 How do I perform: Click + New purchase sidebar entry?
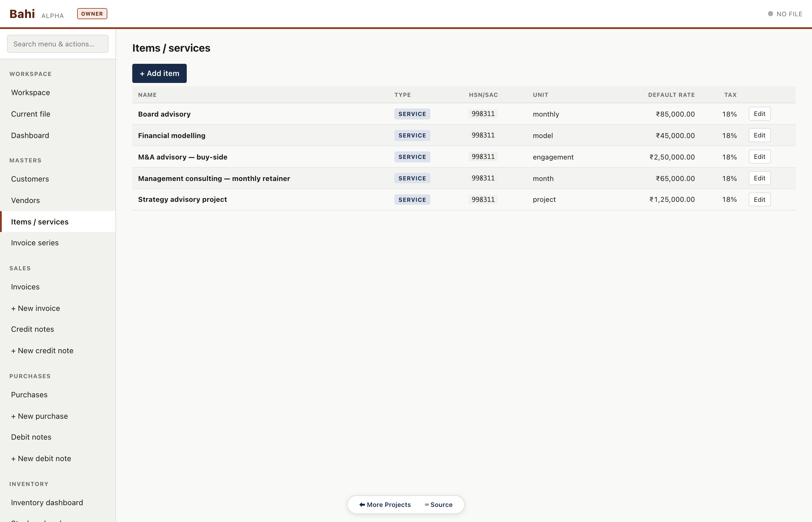click(39, 416)
